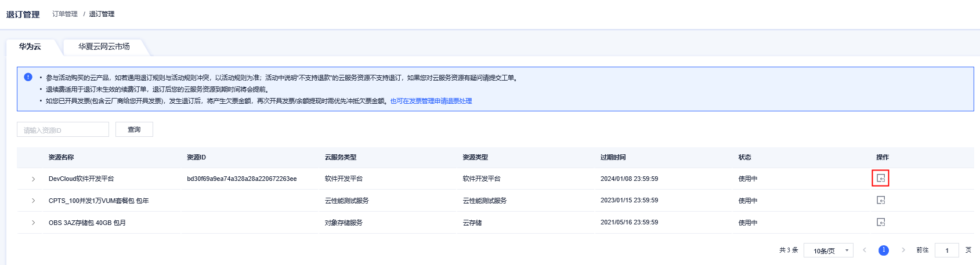Go to previous page using left arrow

click(865, 251)
